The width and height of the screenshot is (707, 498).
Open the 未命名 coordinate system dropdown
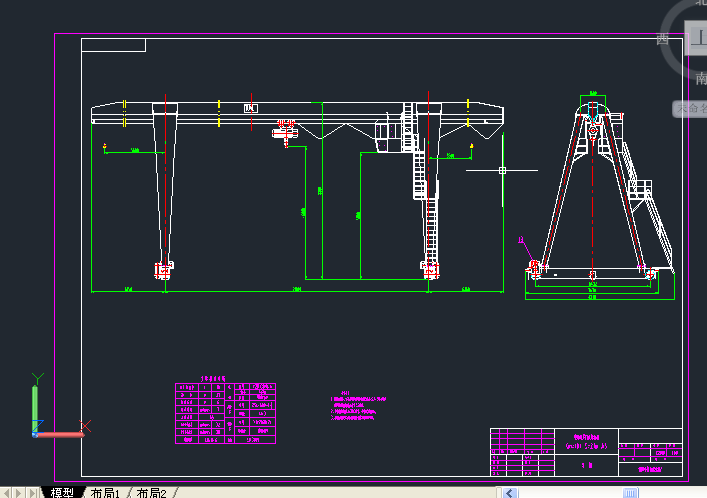(690, 109)
